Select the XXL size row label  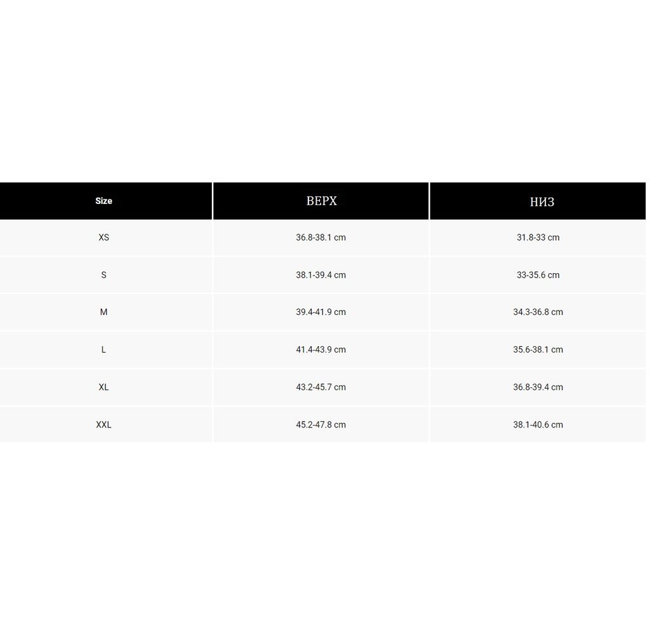[103, 424]
